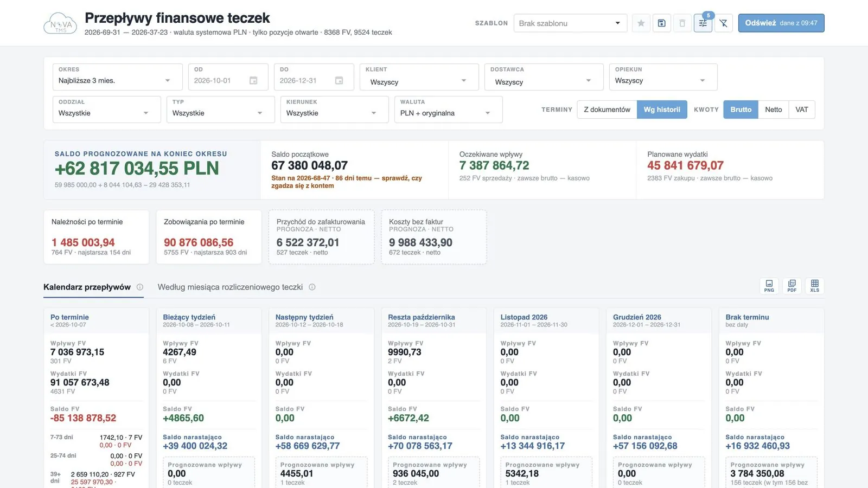Click the DO date input field
This screenshot has height=488, width=868.
click(x=314, y=77)
